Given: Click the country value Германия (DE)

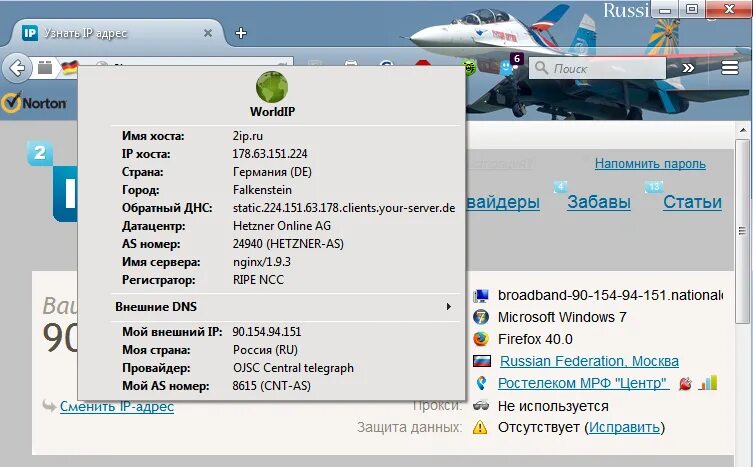Looking at the screenshot, I should coord(272,172).
